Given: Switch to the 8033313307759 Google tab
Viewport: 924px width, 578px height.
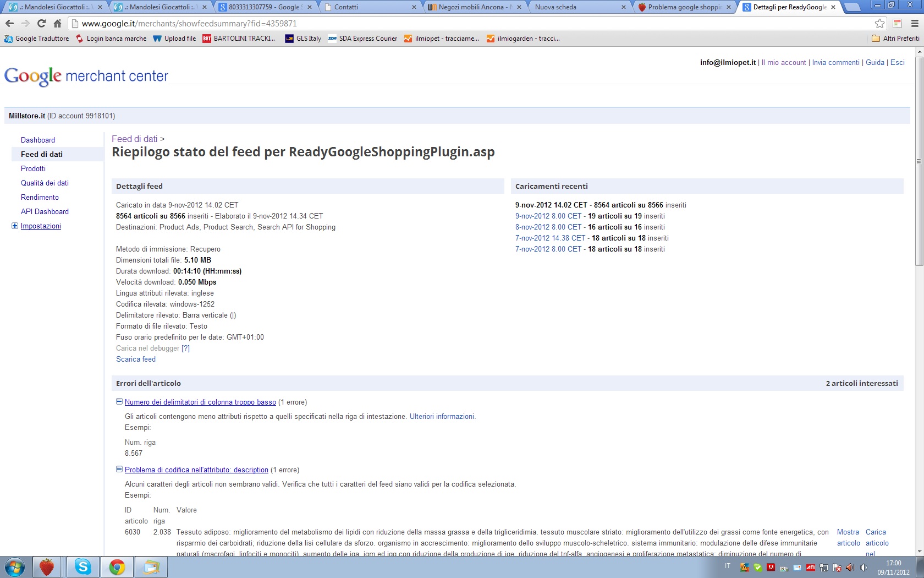Looking at the screenshot, I should (265, 7).
